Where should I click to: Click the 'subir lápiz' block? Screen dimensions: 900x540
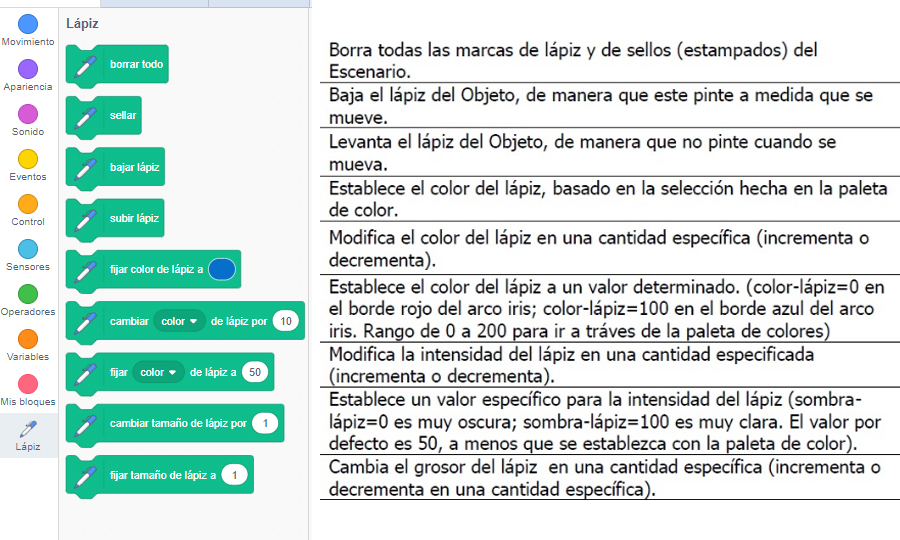134,219
